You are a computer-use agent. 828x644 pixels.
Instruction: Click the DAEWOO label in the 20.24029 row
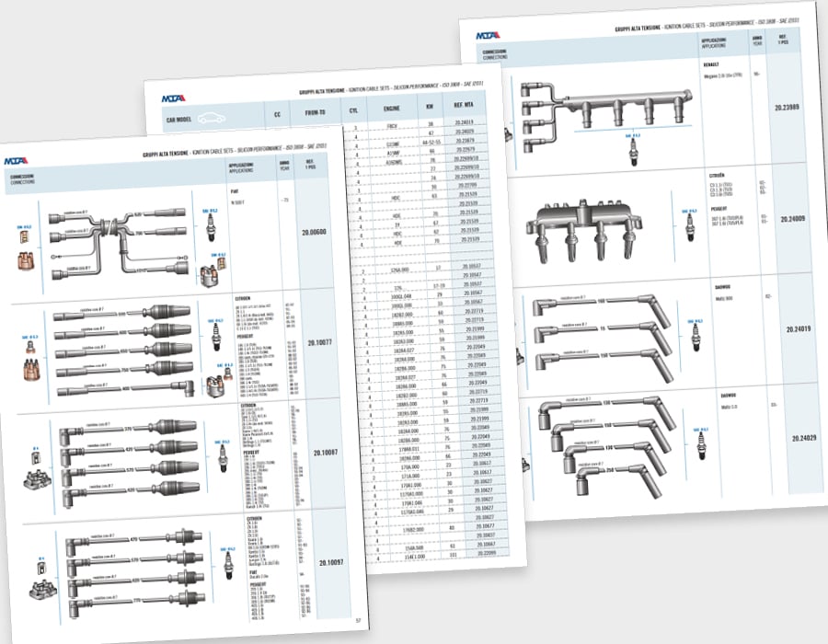pos(729,396)
